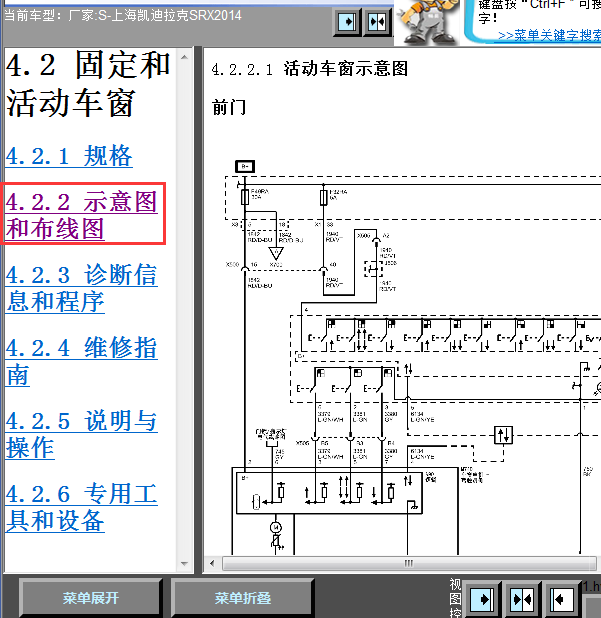Click the mechanic mascot image

427,22
